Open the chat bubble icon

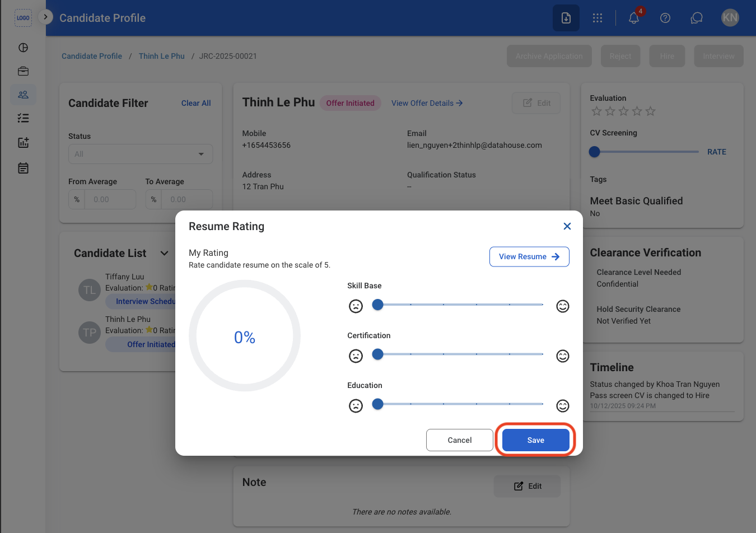[x=697, y=18]
